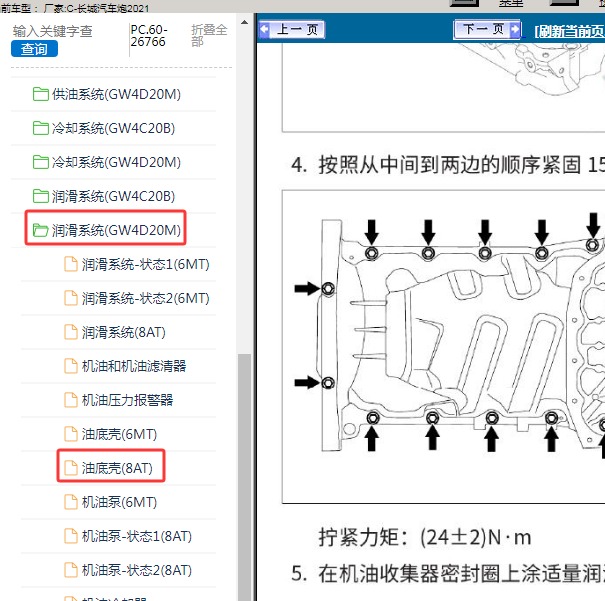Go to next page with 下一页
605x601 pixels.
click(x=487, y=29)
